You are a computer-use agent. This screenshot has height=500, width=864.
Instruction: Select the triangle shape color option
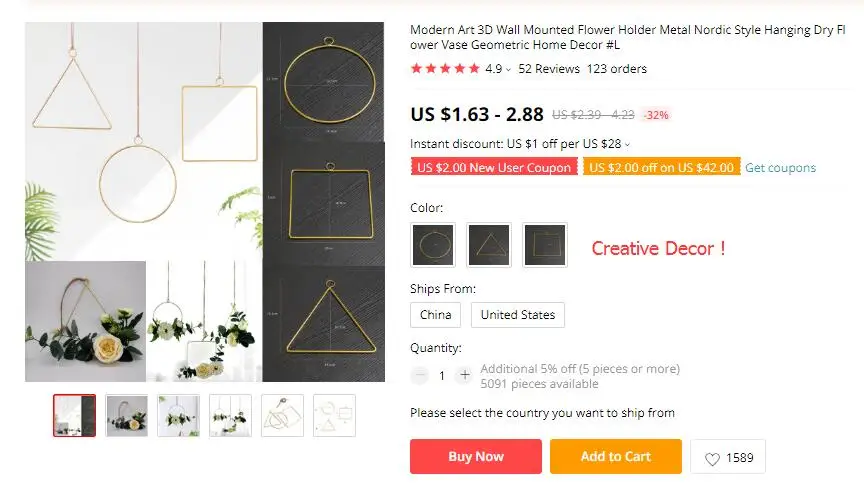click(x=489, y=245)
